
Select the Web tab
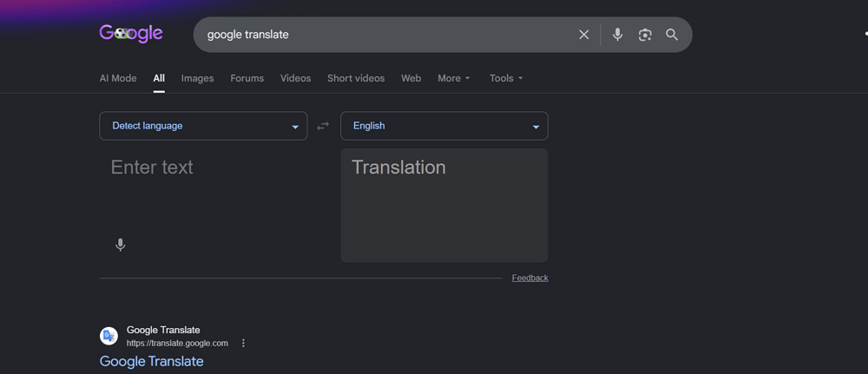(411, 79)
